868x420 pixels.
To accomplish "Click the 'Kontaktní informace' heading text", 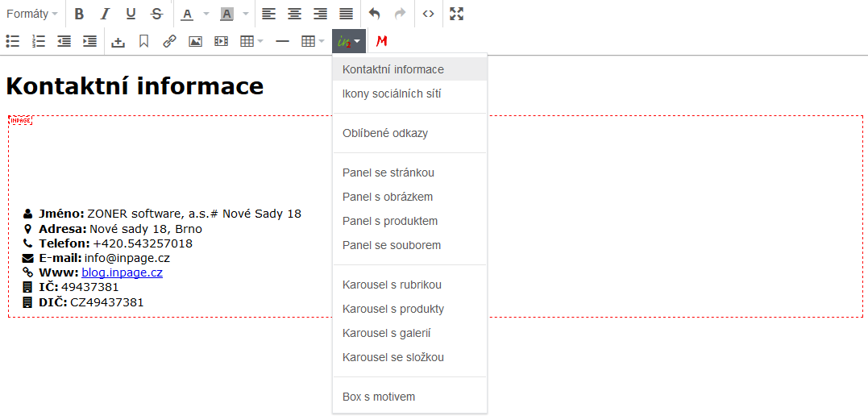I will pyautogui.click(x=135, y=85).
